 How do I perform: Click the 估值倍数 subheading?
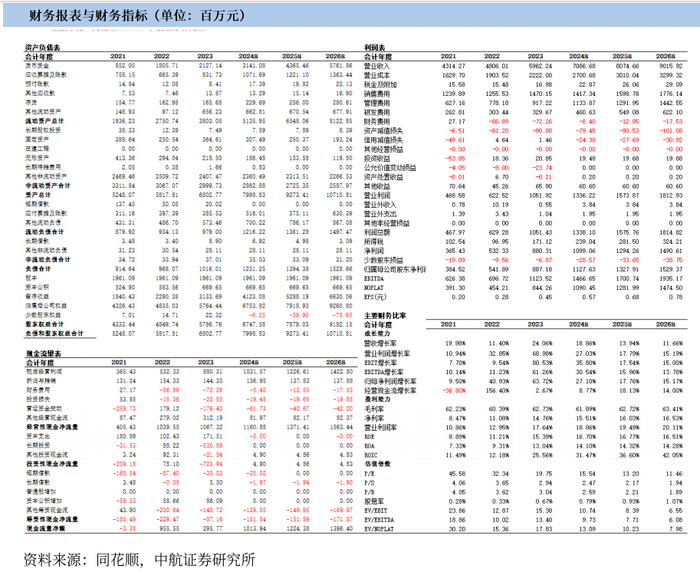click(377, 464)
